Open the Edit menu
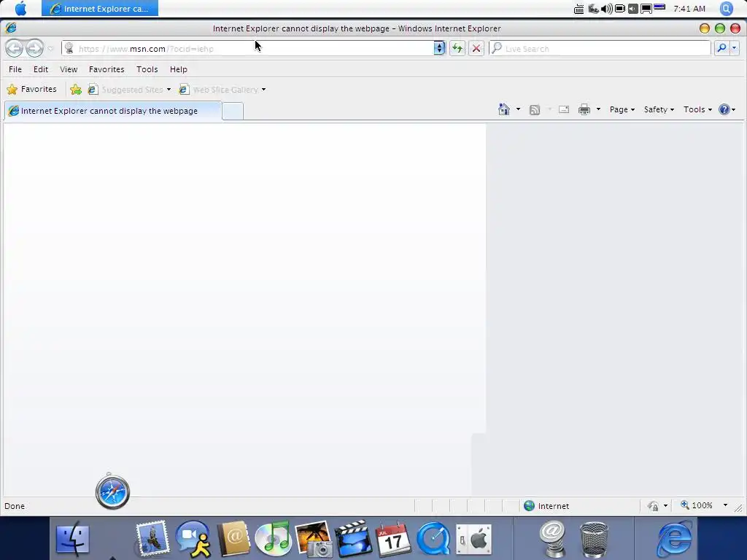This screenshot has height=560, width=747. click(x=41, y=69)
